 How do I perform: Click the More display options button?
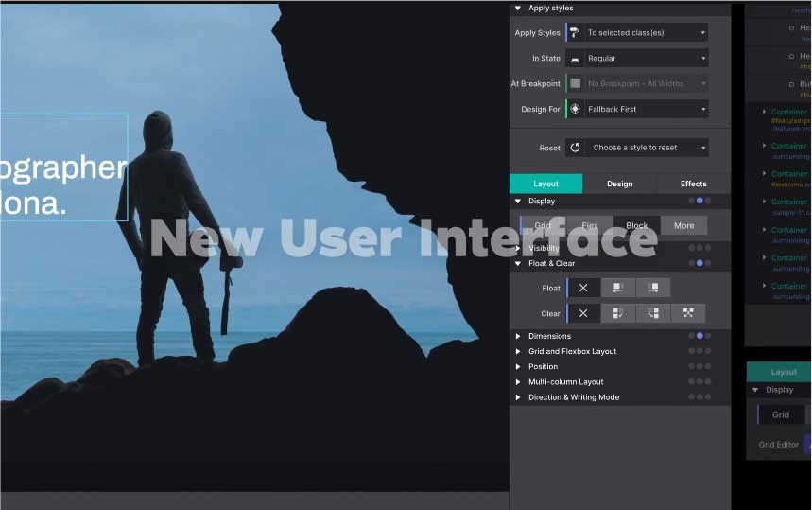(x=684, y=225)
